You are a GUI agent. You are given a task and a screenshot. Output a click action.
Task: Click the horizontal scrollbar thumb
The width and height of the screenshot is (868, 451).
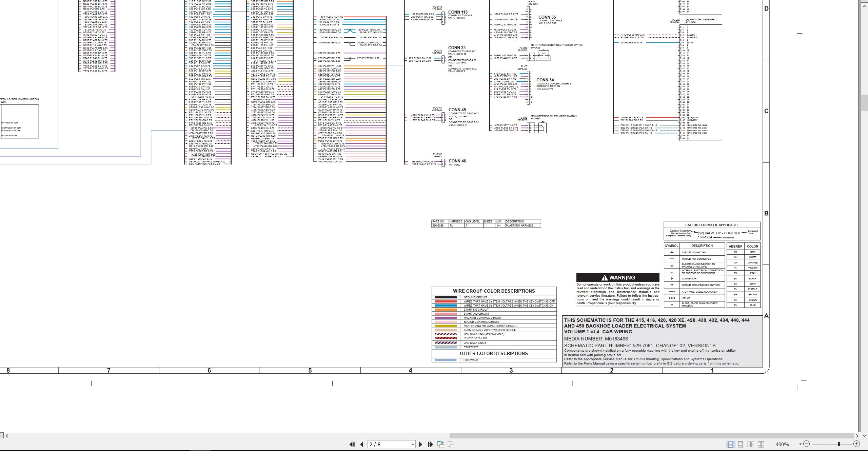(x=651, y=436)
